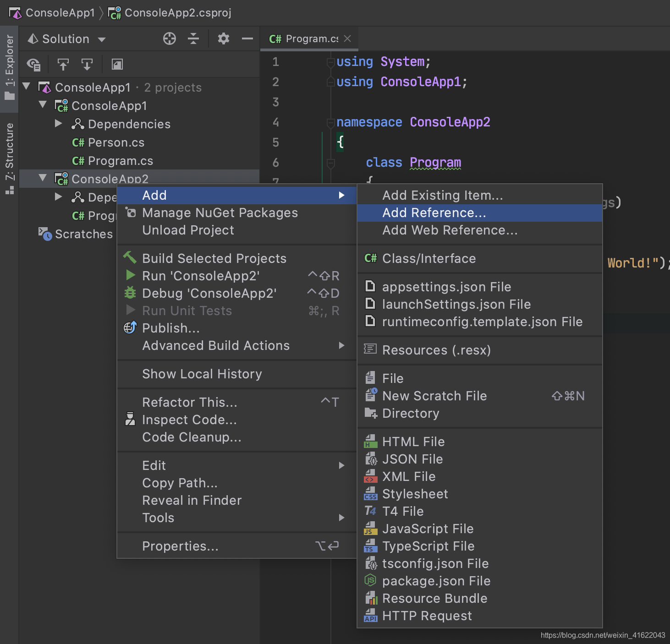This screenshot has height=644, width=670.
Task: Choose Add Reference...
Action: click(x=479, y=213)
